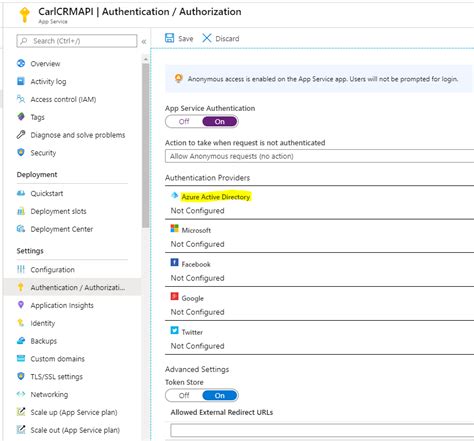Click the Scale out plan icon
The height and width of the screenshot is (441, 474).
coord(21,430)
